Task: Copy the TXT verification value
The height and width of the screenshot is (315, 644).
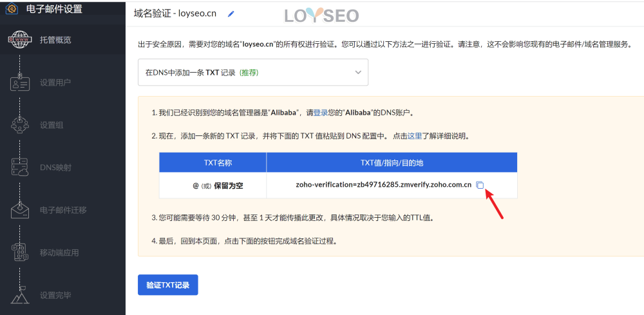Action: (x=480, y=185)
